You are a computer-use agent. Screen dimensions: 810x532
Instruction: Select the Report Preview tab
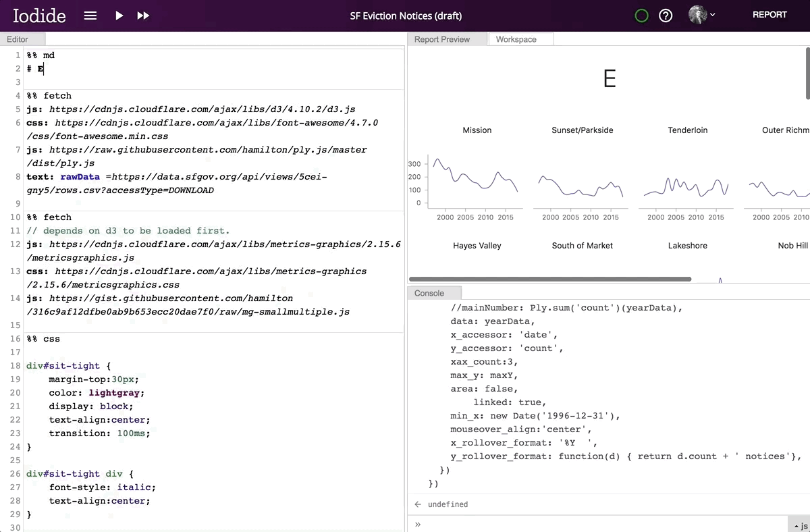point(447,39)
